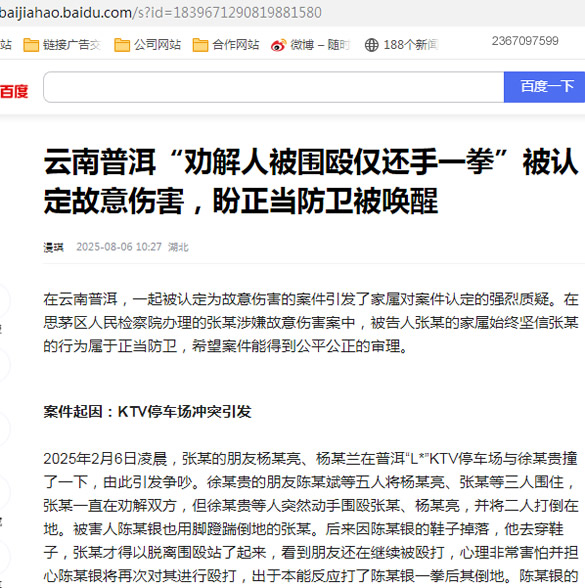The height and width of the screenshot is (588, 585).
Task: Expand the 合作网站 bookmarks folder label
Action: pyautogui.click(x=236, y=45)
